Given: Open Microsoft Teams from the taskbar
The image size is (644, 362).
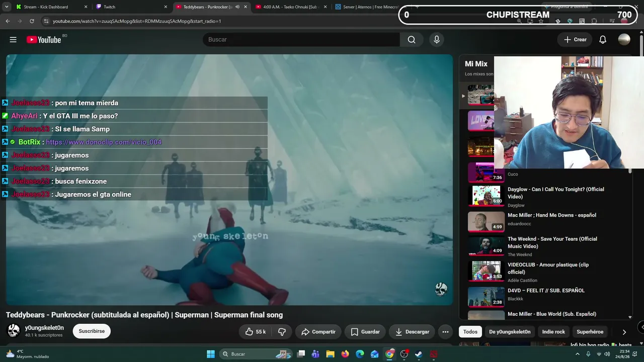Looking at the screenshot, I should 315,354.
